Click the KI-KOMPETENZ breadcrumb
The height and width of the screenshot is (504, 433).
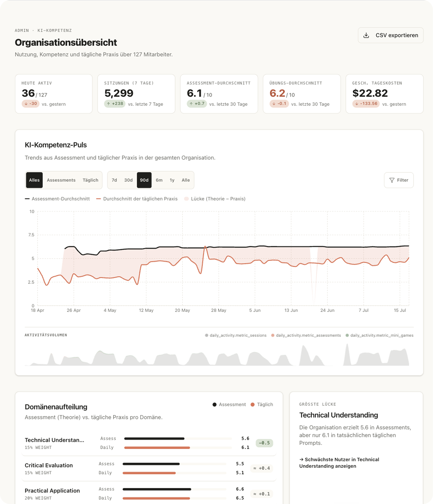coord(54,30)
